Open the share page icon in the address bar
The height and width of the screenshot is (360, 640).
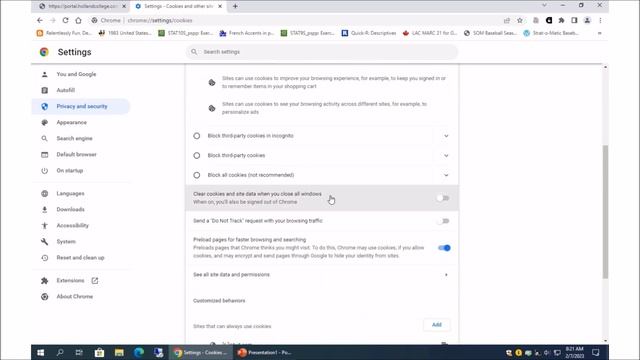[x=507, y=20]
